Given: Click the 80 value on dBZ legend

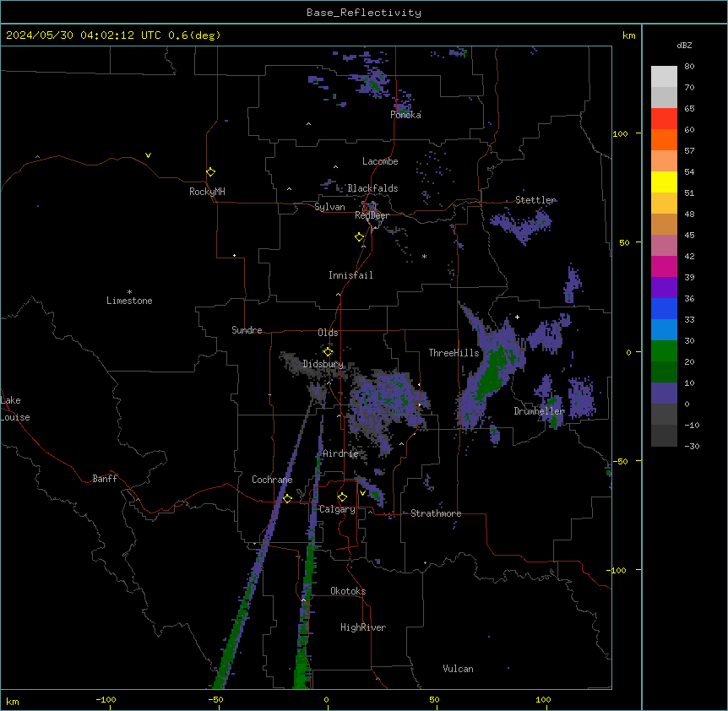Looking at the screenshot, I should 689,67.
